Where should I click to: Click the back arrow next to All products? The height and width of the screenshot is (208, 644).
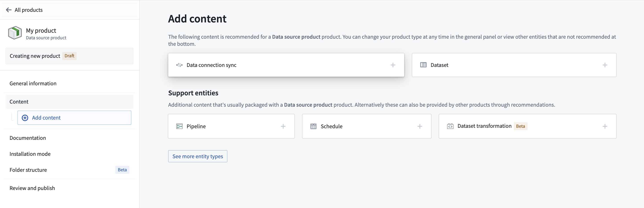9,10
